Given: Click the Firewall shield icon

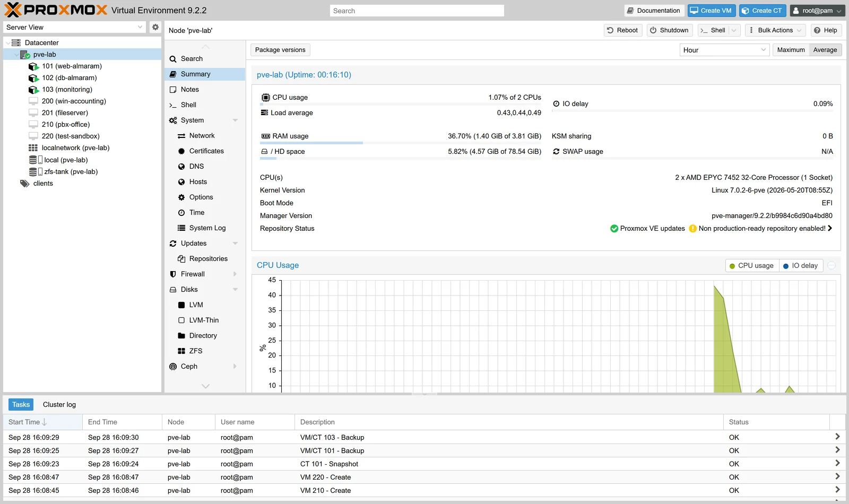Looking at the screenshot, I should pos(173,274).
